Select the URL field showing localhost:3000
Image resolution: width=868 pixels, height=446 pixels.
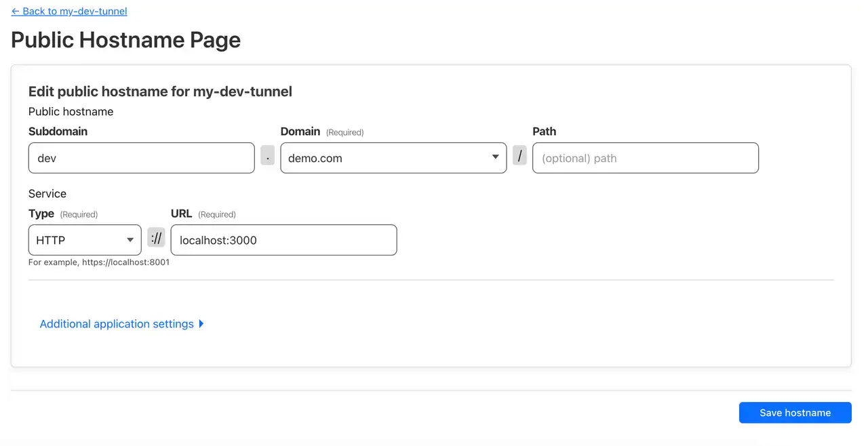283,240
